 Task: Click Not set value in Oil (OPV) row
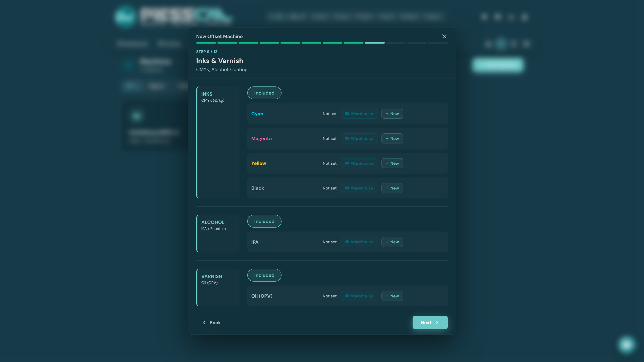coord(329,296)
